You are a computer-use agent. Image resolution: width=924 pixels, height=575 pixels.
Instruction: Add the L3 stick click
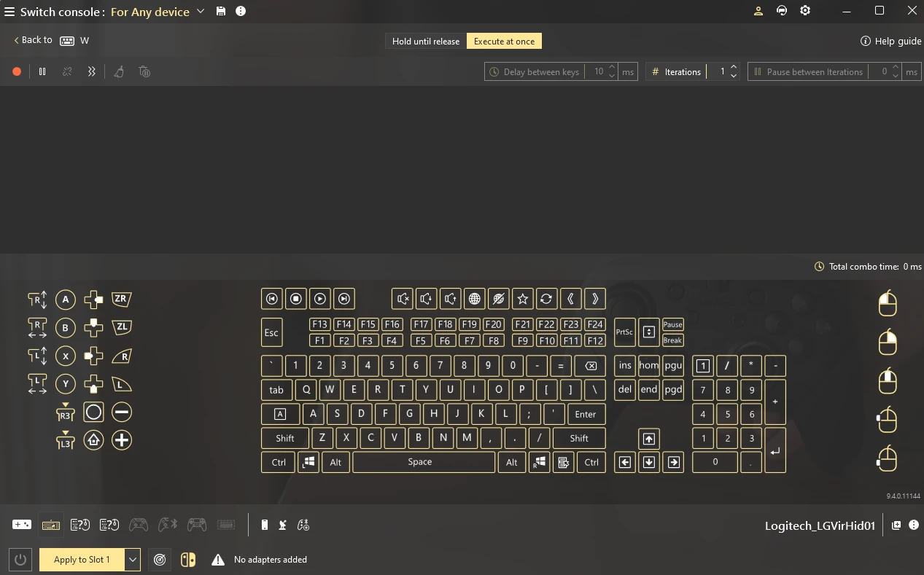click(66, 440)
